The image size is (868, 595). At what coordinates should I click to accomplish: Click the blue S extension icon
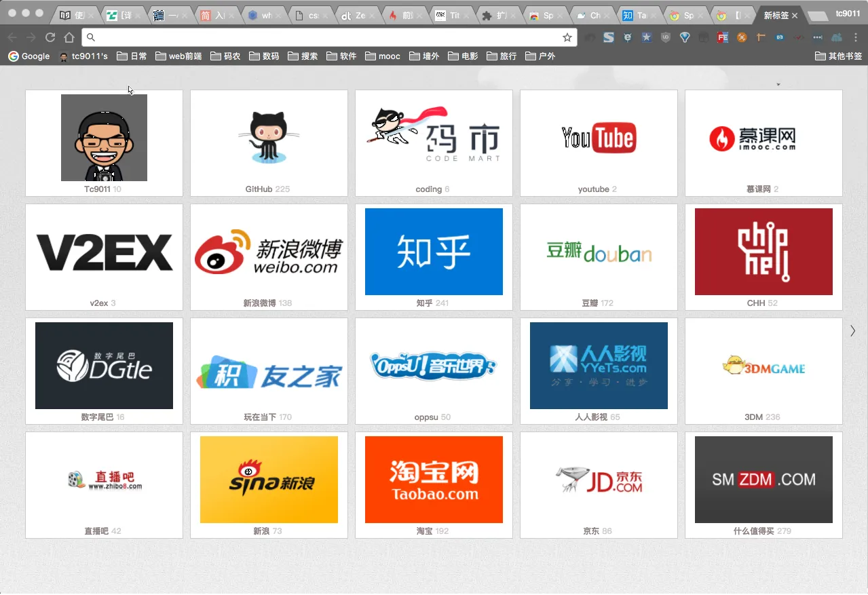click(609, 37)
